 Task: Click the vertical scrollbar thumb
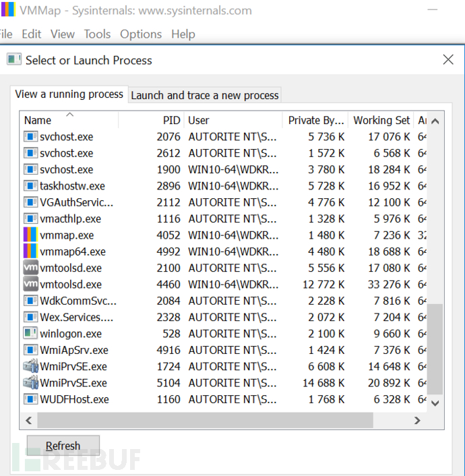(x=435, y=349)
